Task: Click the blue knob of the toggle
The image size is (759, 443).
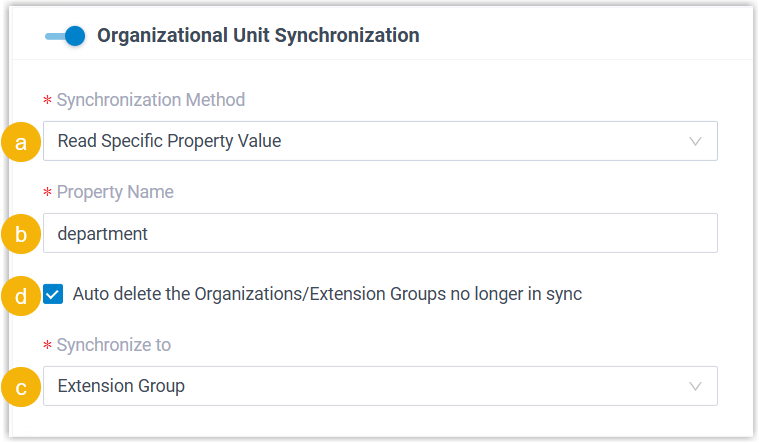Action: point(75,36)
